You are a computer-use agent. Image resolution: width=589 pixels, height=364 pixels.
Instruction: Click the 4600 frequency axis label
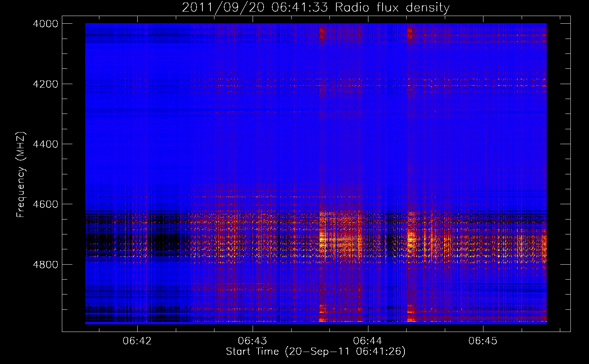[x=46, y=204]
